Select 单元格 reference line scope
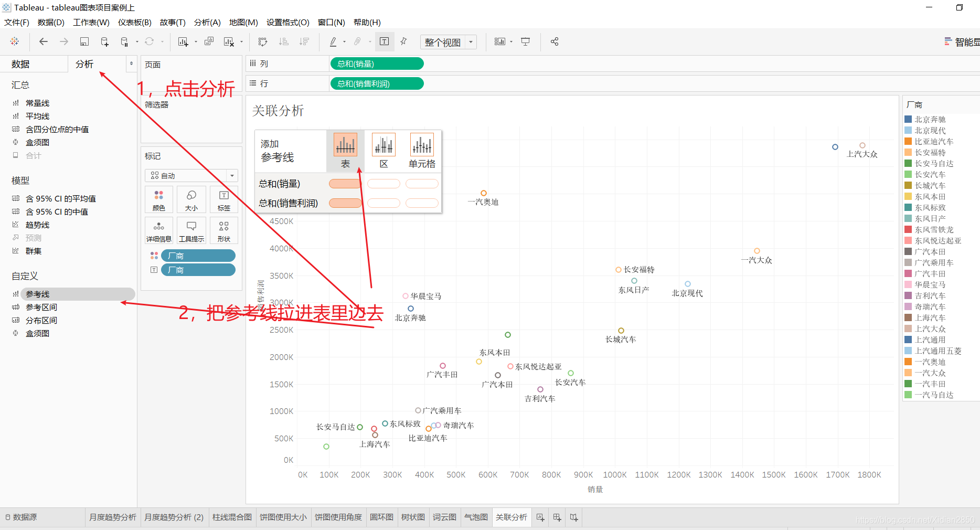 tap(422, 151)
